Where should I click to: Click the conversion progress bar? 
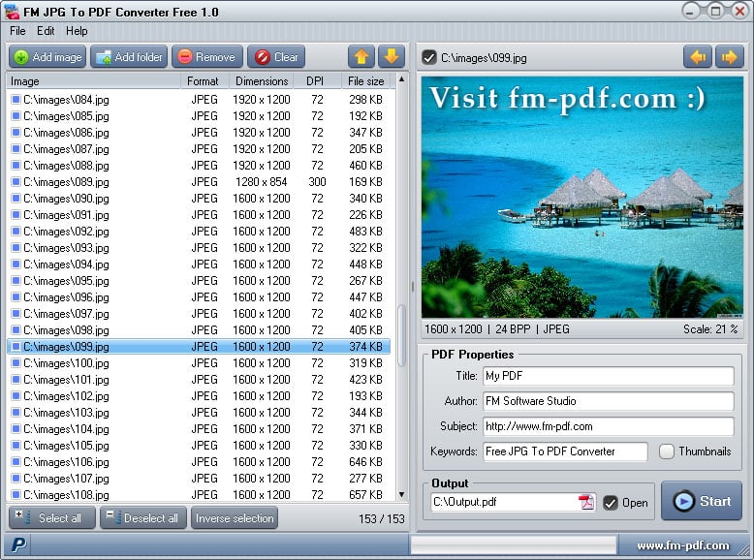(514, 545)
